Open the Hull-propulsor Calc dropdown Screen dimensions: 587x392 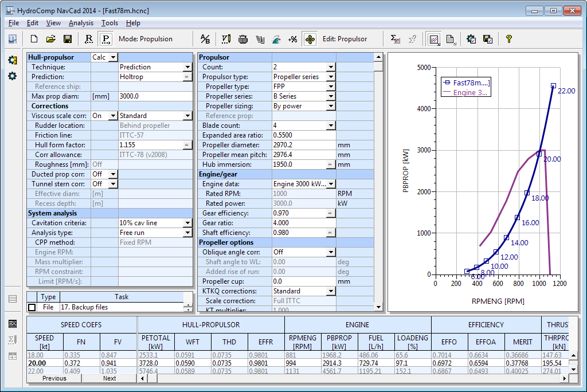(113, 57)
